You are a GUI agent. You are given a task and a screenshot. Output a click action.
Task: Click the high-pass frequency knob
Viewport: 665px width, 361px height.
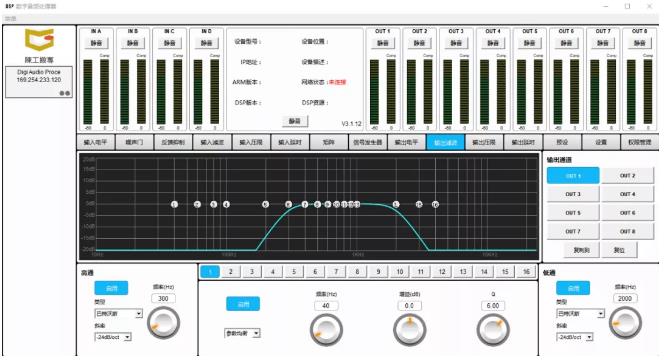pos(163,323)
